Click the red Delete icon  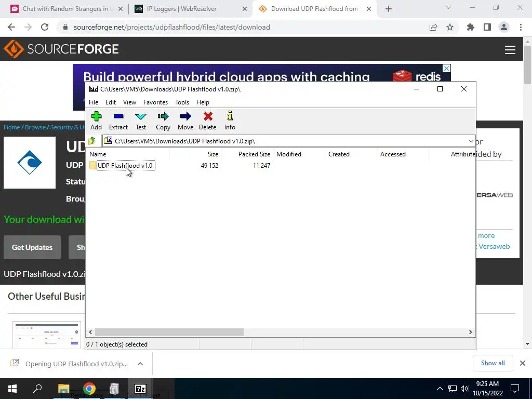(208, 121)
